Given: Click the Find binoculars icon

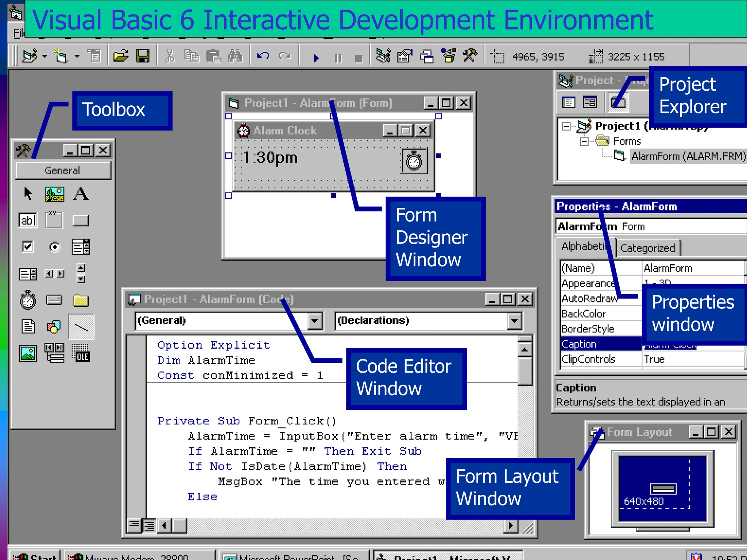Looking at the screenshot, I should pos(235,57).
